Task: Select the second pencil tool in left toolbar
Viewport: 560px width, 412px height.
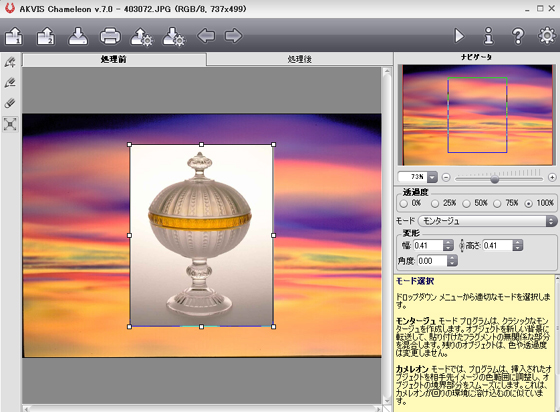Action: click(10, 83)
